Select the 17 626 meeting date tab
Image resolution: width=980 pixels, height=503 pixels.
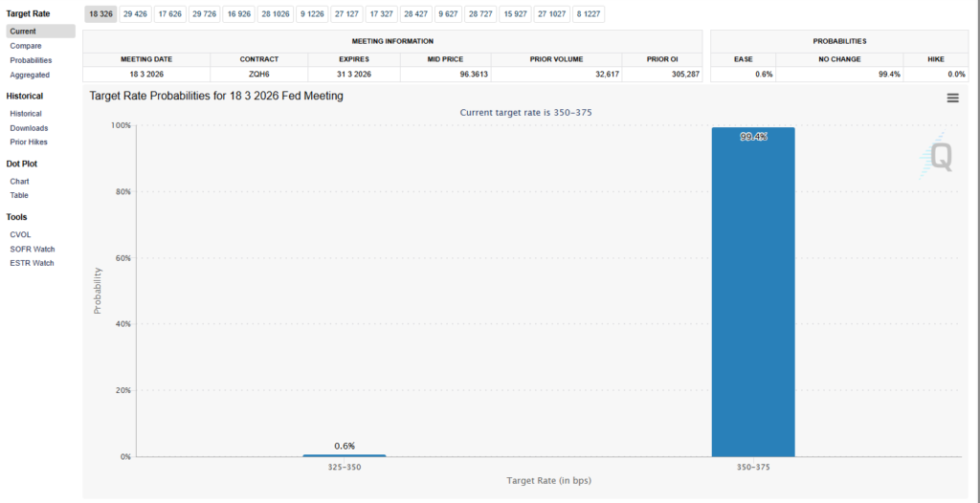(170, 14)
